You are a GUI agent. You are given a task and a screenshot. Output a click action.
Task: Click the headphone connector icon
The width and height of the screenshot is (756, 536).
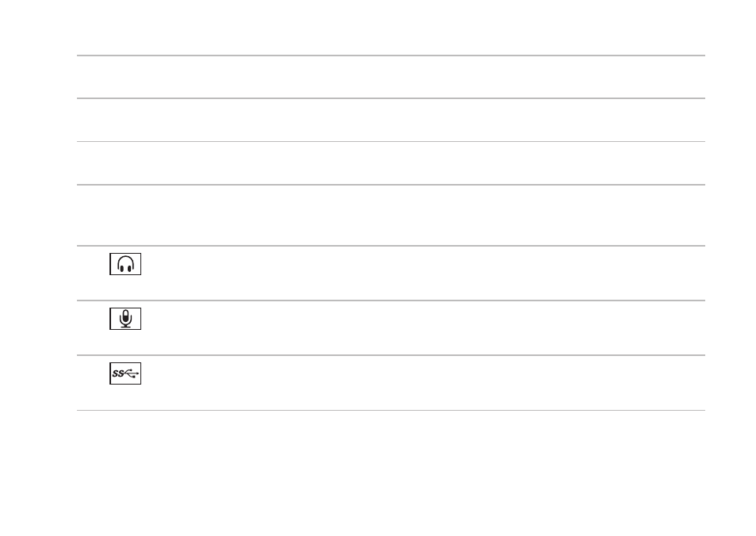coord(125,264)
